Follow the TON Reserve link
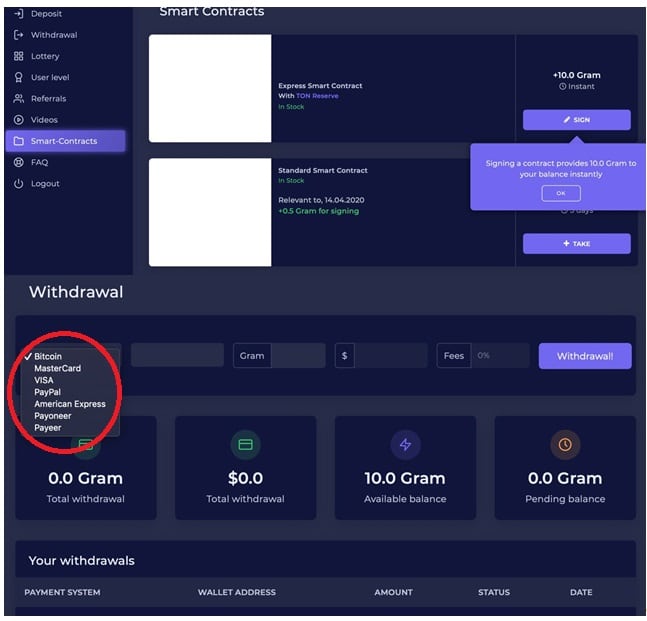This screenshot has width=647, height=621. (x=317, y=96)
